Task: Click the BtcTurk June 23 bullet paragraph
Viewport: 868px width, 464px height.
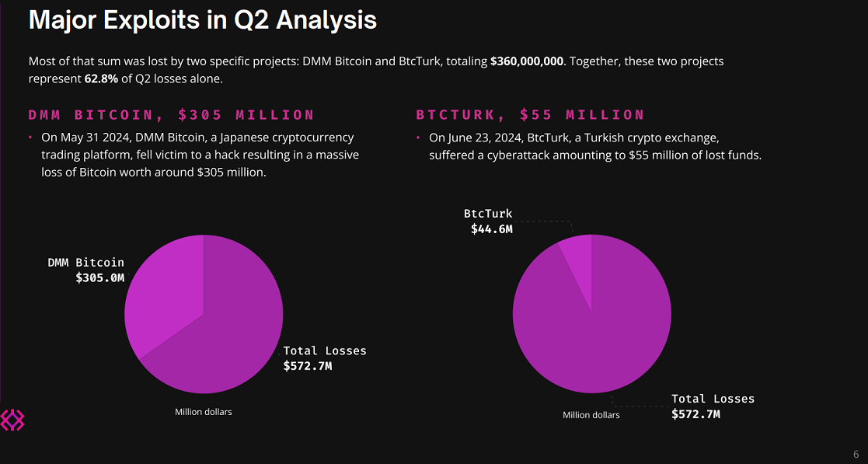Action: coord(594,146)
